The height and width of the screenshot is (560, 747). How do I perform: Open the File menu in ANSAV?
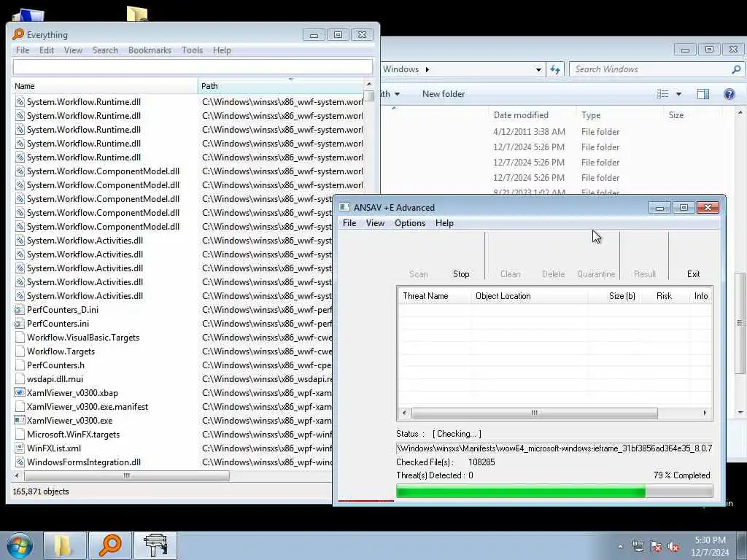pos(349,223)
